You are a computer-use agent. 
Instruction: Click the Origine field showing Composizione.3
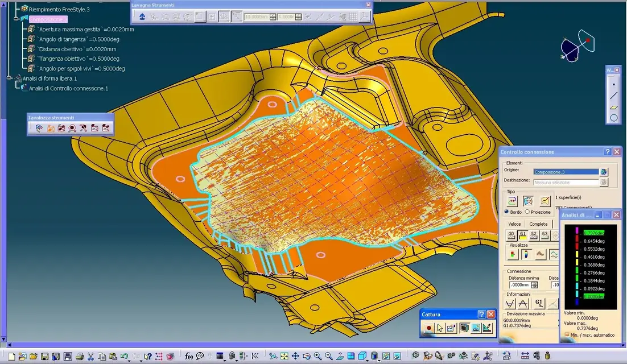tap(566, 171)
